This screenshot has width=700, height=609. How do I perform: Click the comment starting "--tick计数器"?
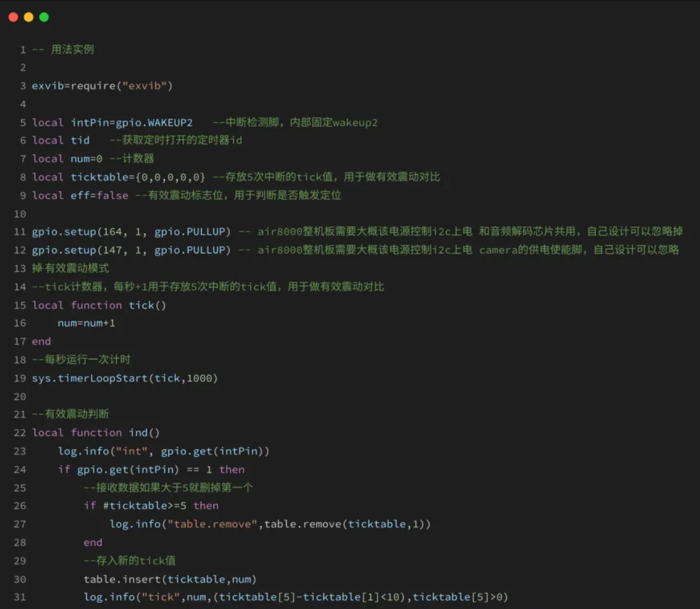coord(208,287)
